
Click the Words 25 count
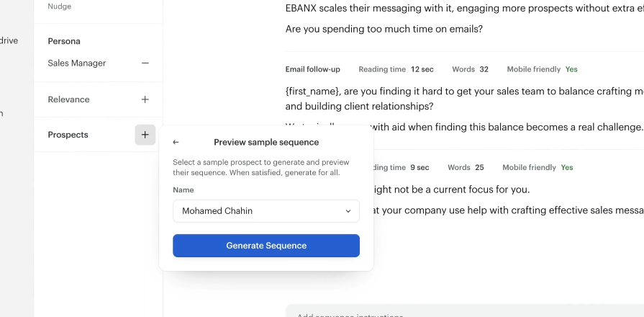pyautogui.click(x=466, y=167)
